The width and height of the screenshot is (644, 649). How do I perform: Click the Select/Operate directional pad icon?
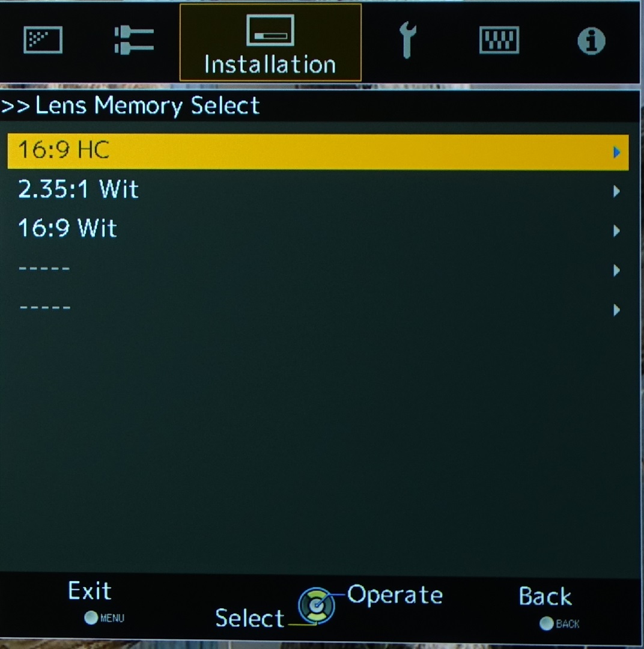[317, 606]
